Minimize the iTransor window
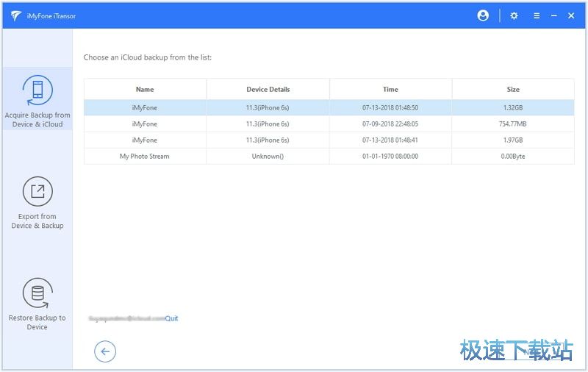588x372 pixels. (x=554, y=15)
